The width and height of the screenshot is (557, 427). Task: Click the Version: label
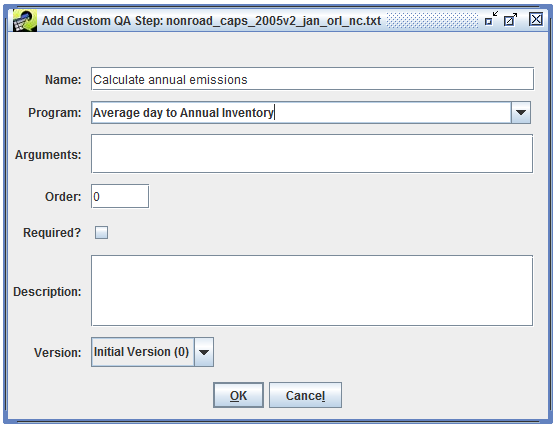click(58, 353)
